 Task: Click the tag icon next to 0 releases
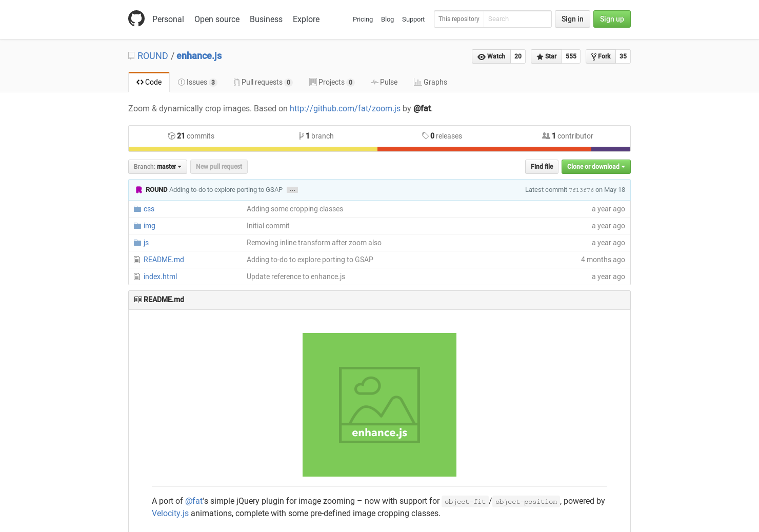pos(426,135)
